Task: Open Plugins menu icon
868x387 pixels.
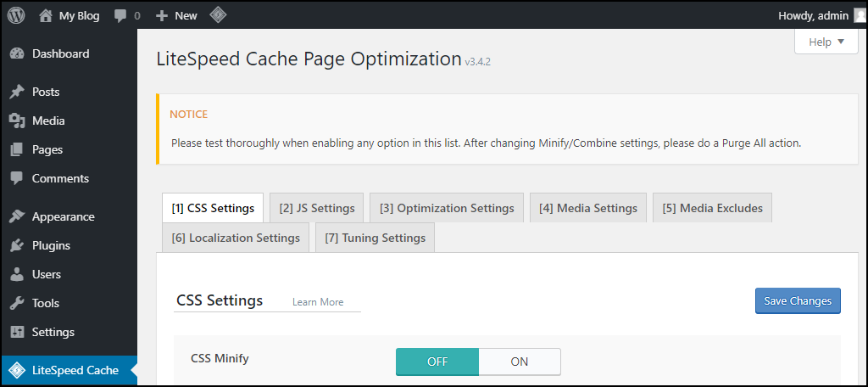Action: coord(17,245)
